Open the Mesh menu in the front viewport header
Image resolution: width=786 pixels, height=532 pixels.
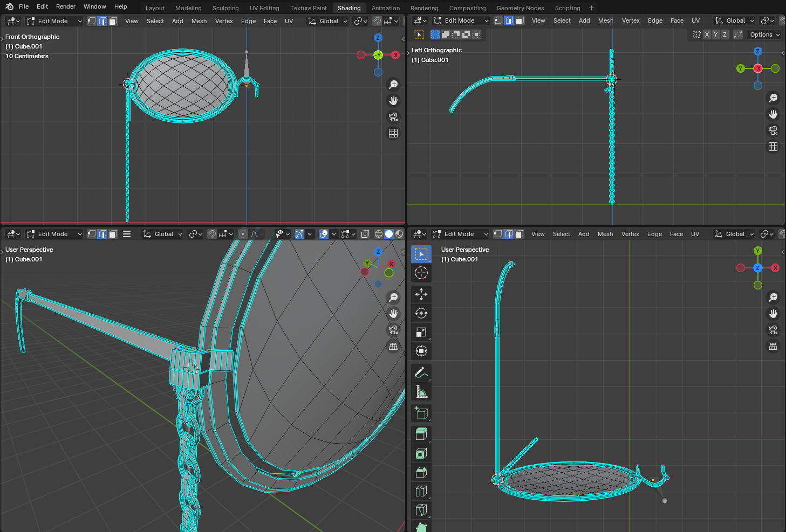[x=199, y=21]
